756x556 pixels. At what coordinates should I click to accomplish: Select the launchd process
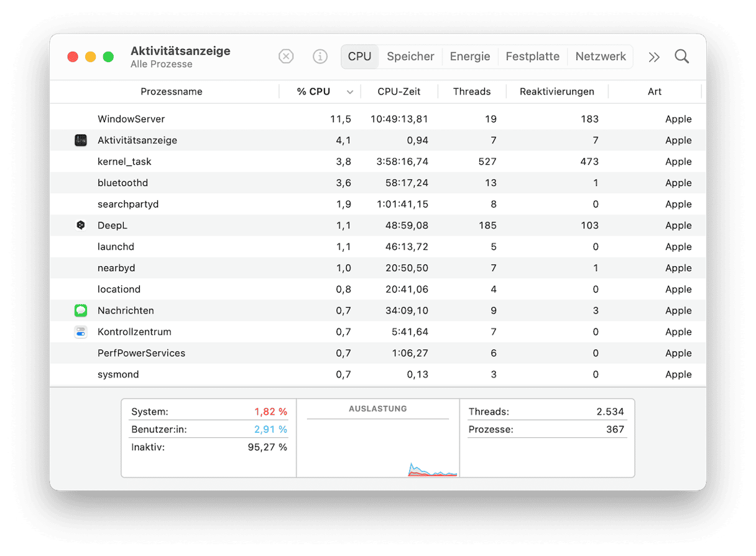click(116, 247)
